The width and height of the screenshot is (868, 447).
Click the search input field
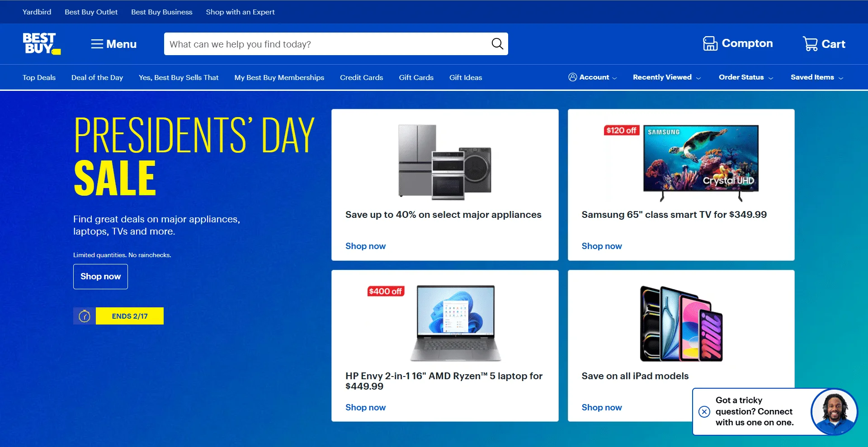pyautogui.click(x=316, y=43)
